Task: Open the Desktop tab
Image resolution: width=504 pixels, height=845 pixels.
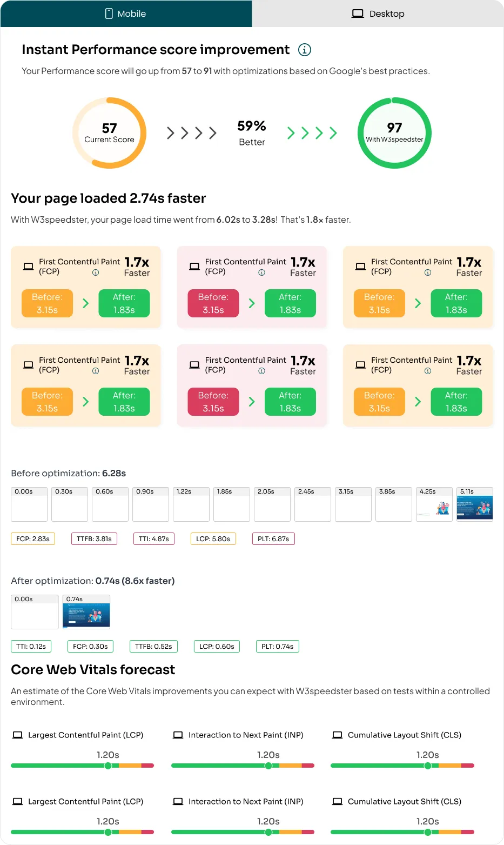Action: [x=378, y=14]
